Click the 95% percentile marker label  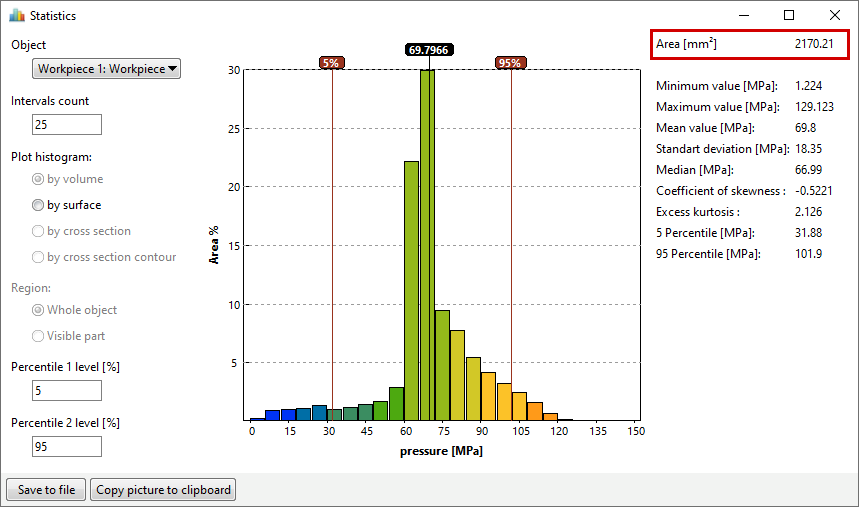click(510, 63)
